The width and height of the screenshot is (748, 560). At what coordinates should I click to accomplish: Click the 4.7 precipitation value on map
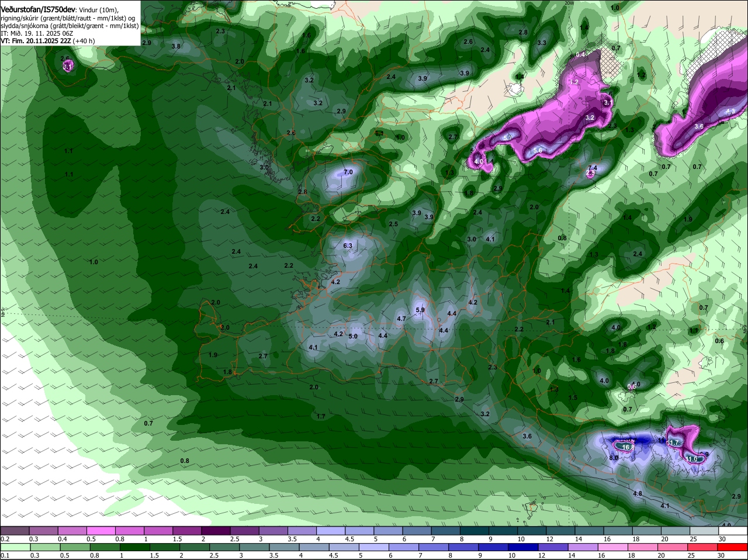coord(401,319)
